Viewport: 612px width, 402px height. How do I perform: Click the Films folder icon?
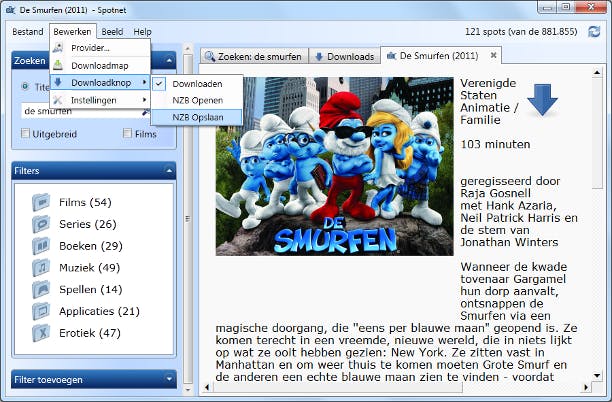41,202
